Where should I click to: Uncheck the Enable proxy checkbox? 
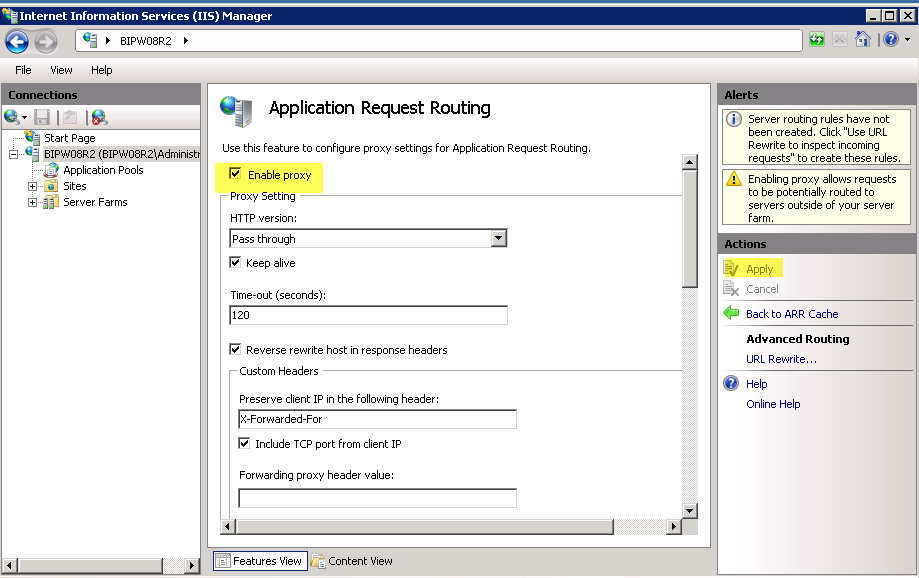coord(235,175)
